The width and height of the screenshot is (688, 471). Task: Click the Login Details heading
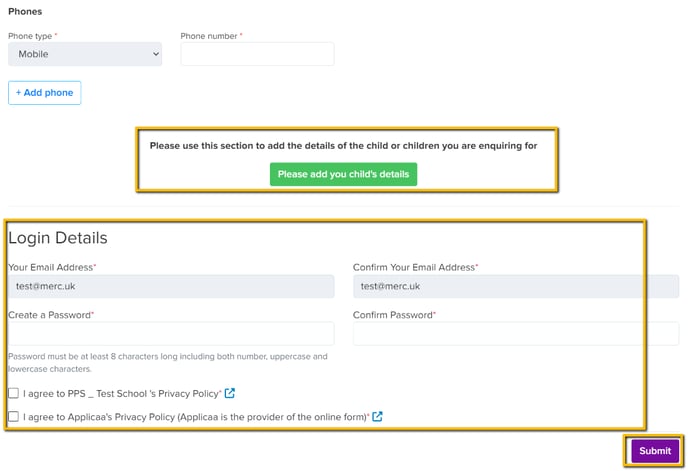(58, 238)
